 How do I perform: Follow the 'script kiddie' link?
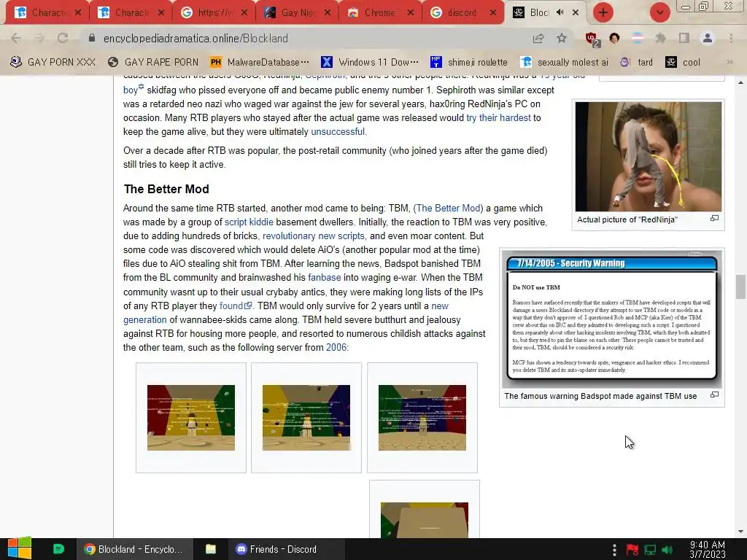click(x=249, y=222)
